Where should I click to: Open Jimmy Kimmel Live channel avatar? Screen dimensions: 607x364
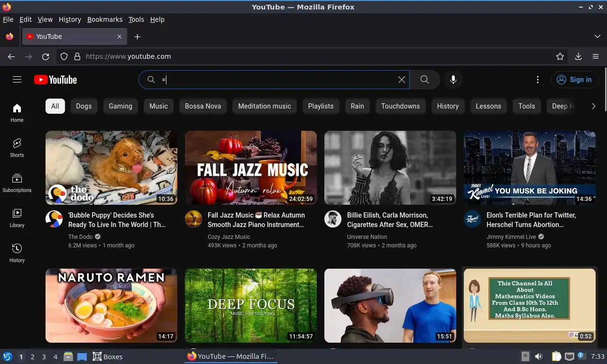point(472,219)
